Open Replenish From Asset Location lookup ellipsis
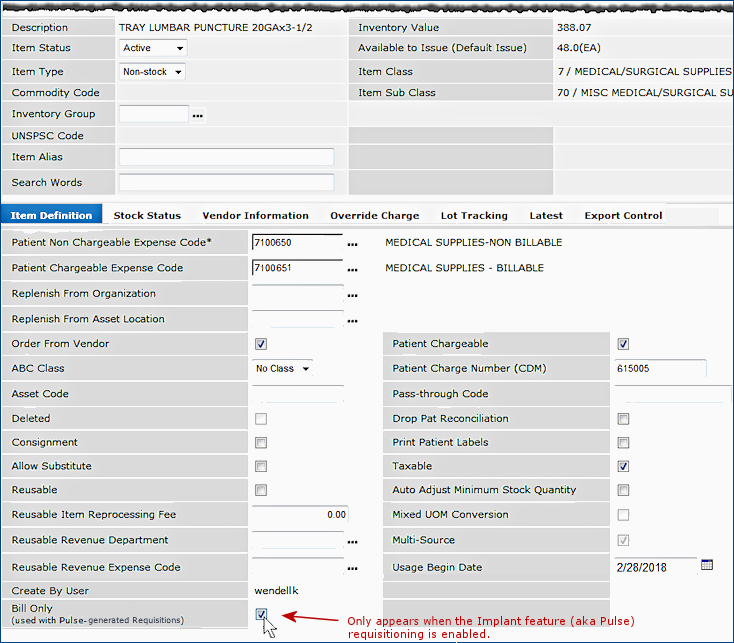The width and height of the screenshot is (734, 643). tap(352, 320)
